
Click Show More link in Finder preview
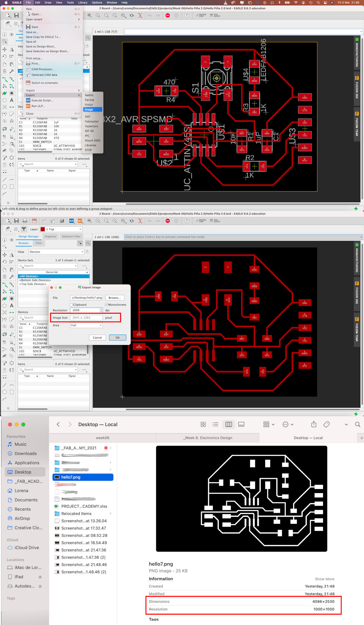pyautogui.click(x=325, y=579)
